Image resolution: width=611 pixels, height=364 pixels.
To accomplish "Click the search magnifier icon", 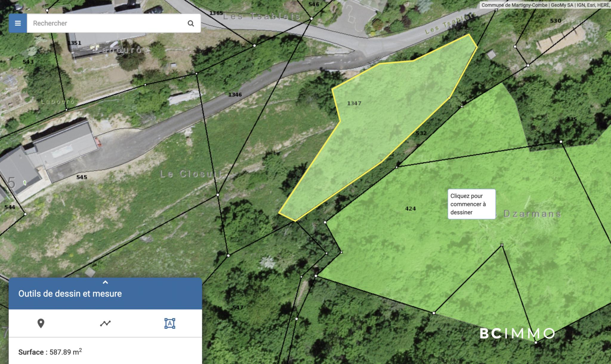I will (191, 23).
